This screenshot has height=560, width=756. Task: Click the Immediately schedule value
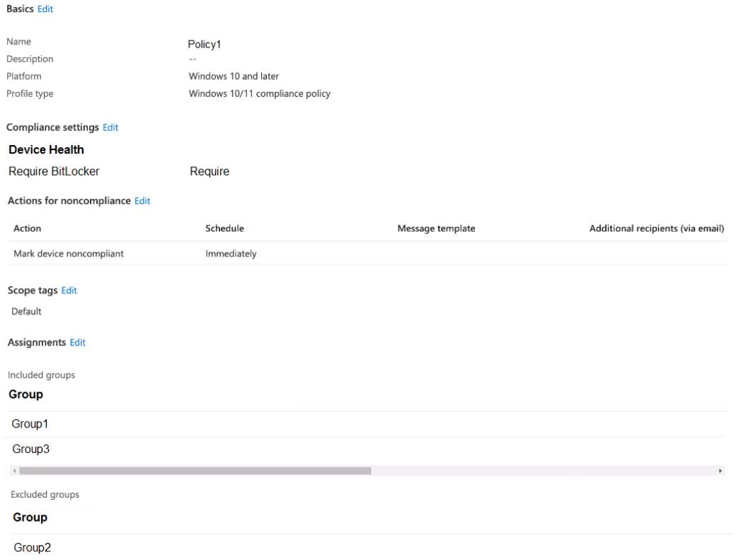(231, 253)
